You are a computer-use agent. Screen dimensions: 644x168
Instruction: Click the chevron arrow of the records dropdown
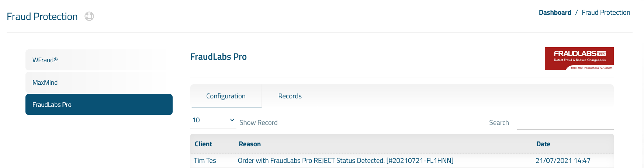(232, 120)
